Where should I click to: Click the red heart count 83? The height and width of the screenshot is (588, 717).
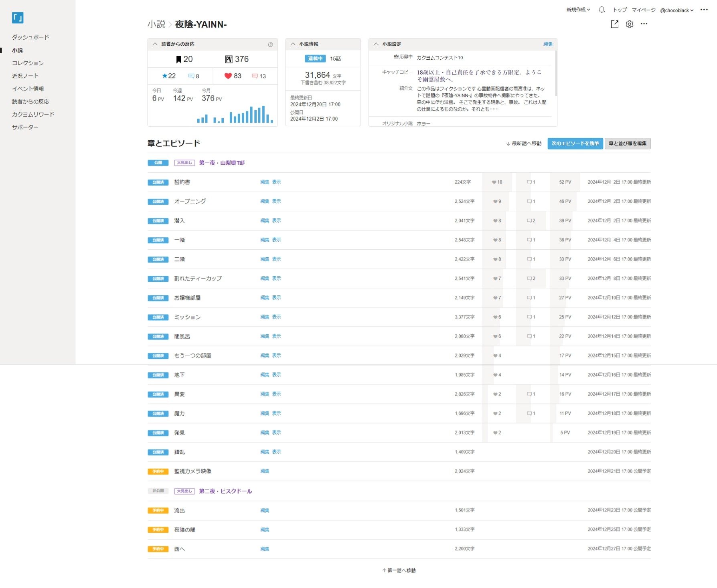point(233,76)
